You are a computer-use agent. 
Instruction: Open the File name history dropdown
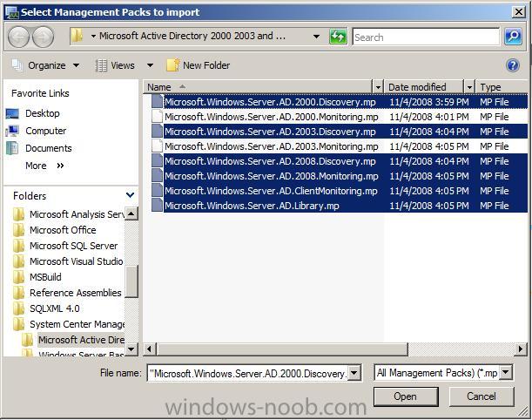tap(354, 373)
